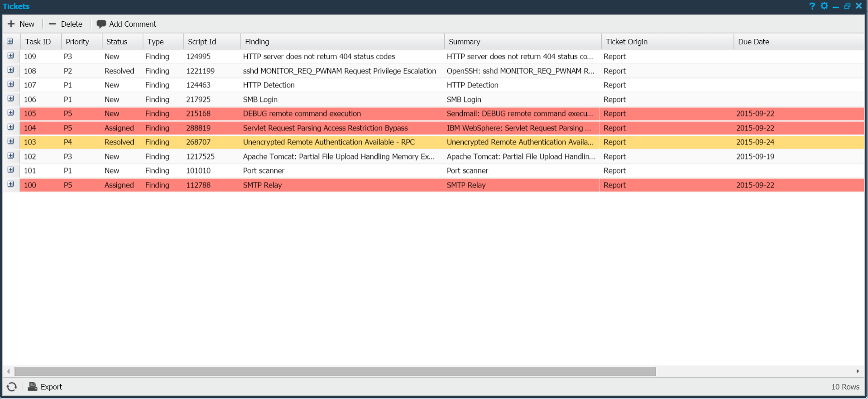Expand ticket 103 row details

(x=10, y=142)
